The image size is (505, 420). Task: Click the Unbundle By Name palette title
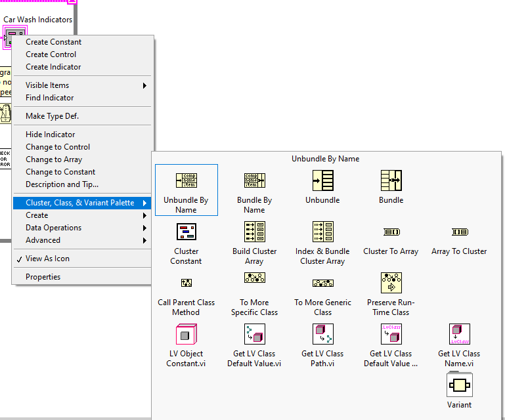coord(325,159)
